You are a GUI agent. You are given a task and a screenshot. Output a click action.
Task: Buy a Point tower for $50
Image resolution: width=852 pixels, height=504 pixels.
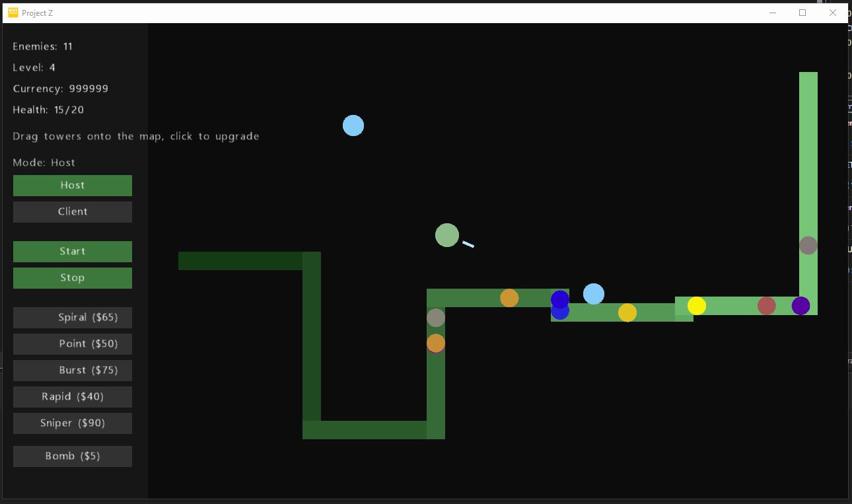[x=72, y=343]
